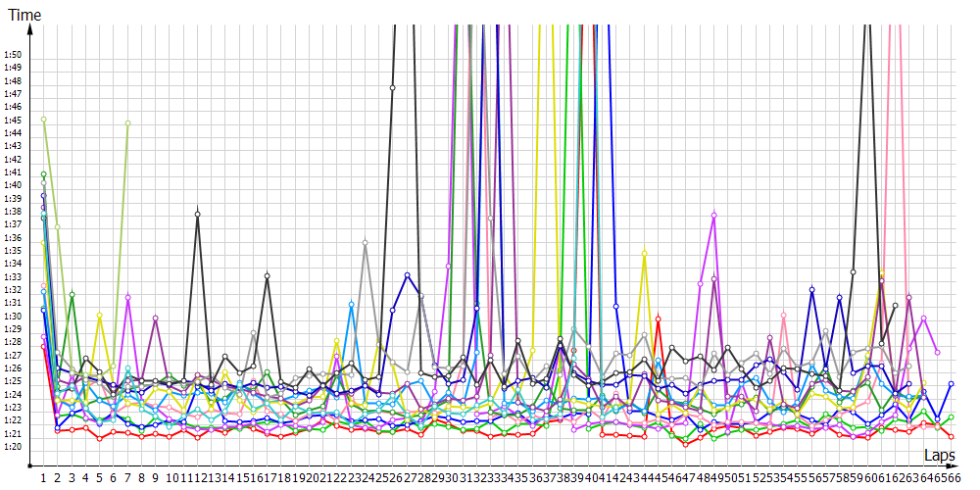Select the magenta peak marker at lap 49
The image size is (980, 490).
pos(714,215)
